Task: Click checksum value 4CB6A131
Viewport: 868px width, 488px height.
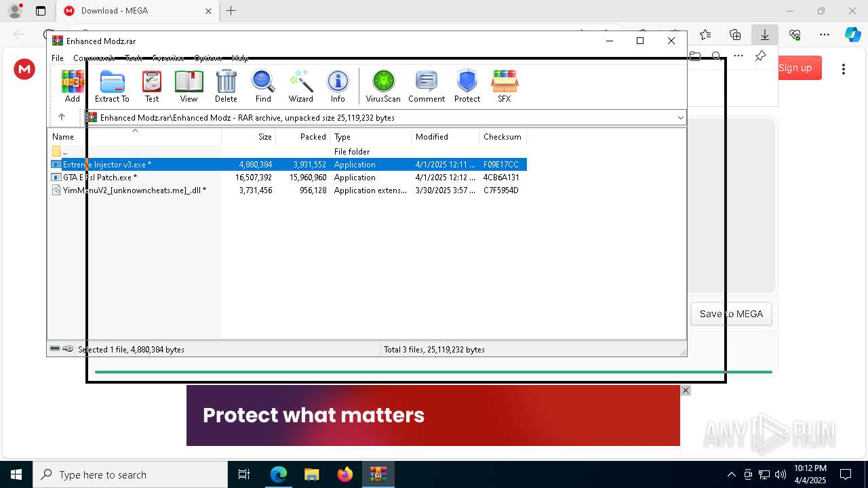Action: click(501, 178)
